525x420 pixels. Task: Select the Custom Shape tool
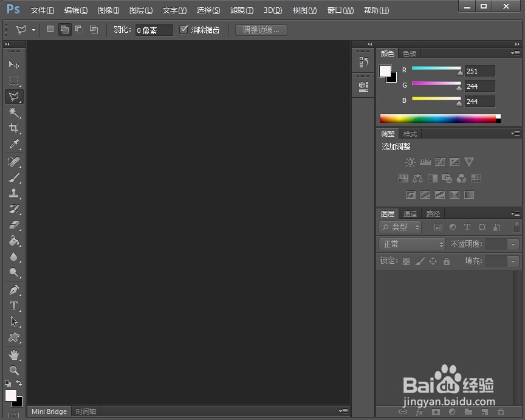click(x=14, y=337)
